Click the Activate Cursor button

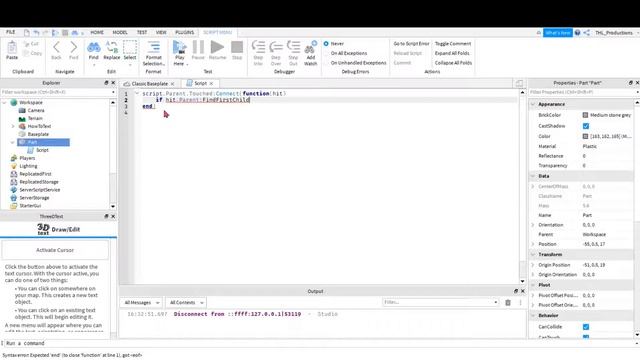[x=55, y=250]
